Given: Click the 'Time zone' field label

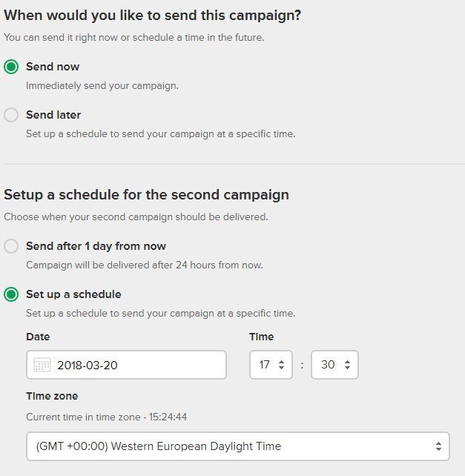Looking at the screenshot, I should (x=52, y=396).
